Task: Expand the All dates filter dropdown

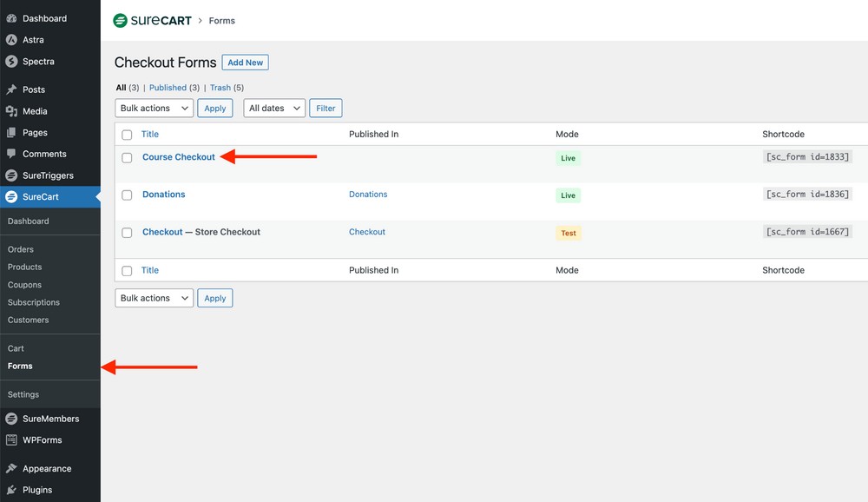Action: tap(273, 109)
